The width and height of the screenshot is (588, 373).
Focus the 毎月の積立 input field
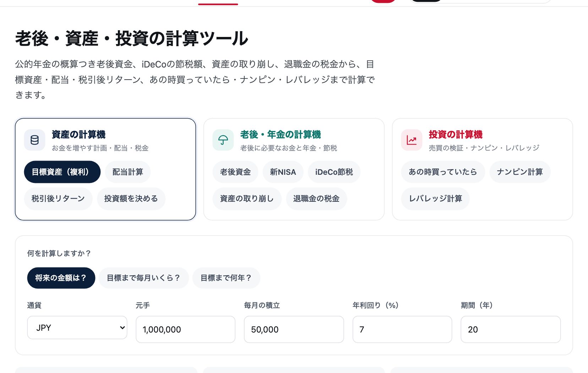pos(294,329)
